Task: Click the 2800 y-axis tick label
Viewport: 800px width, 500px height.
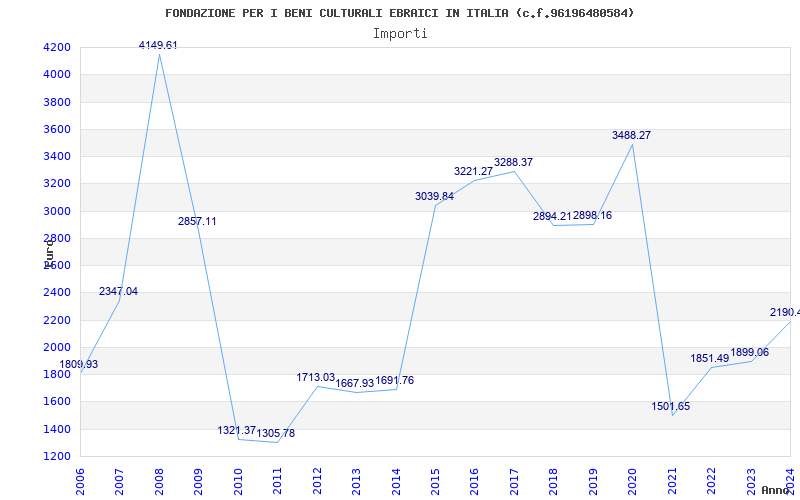Action: tap(57, 238)
